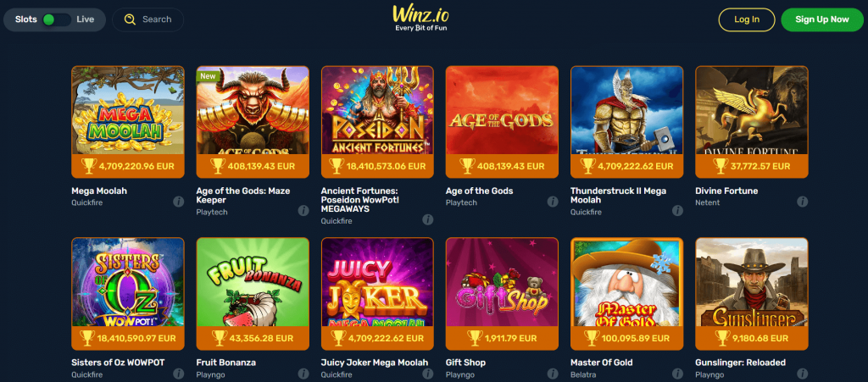The image size is (868, 382).
Task: Toggle the Slots/Live switch
Action: [x=57, y=19]
